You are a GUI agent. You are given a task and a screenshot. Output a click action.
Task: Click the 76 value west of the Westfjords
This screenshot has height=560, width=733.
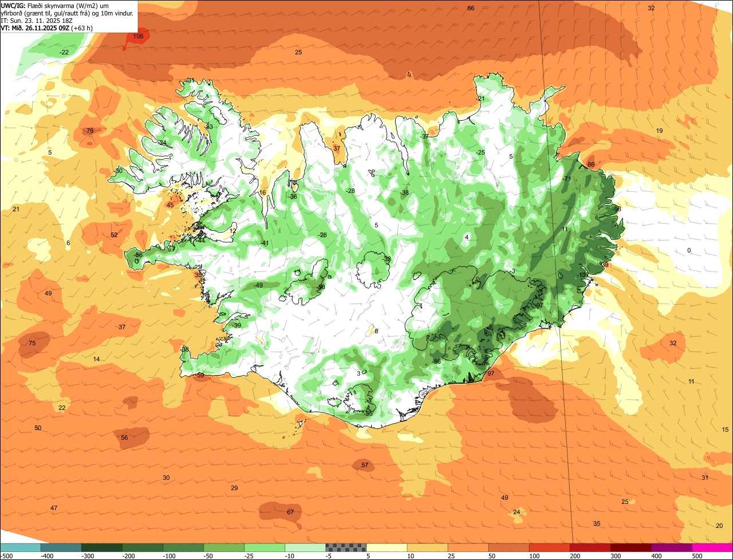point(90,131)
